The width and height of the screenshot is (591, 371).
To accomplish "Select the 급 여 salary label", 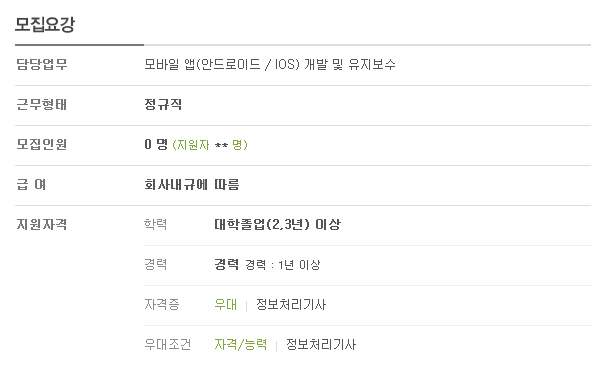I will click(31, 185).
